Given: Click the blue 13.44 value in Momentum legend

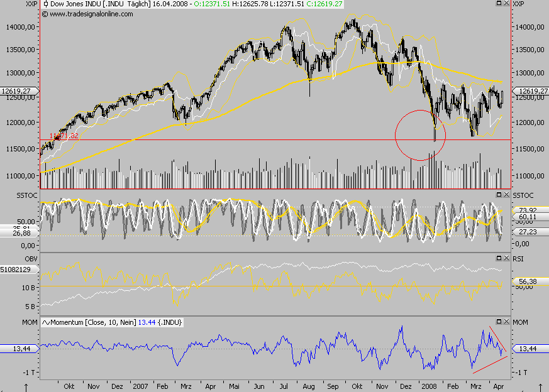Looking at the screenshot, I should coord(147,322).
